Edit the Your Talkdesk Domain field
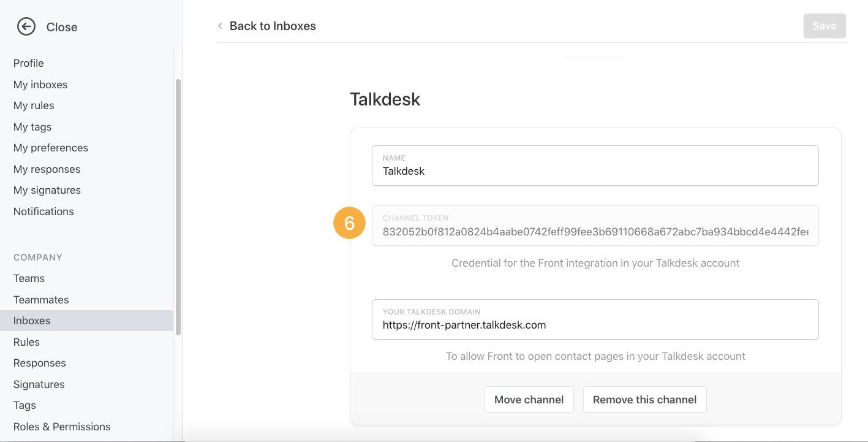 [595, 319]
